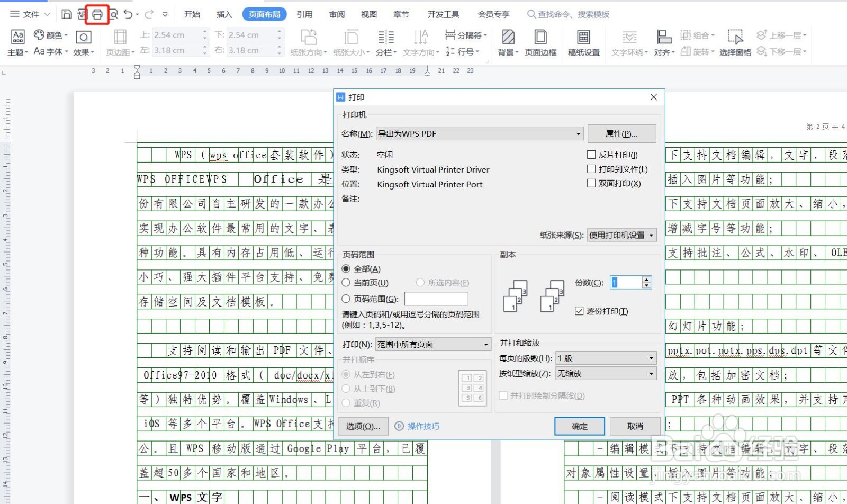The image size is (847, 504).
Task: Click the 页码范围 page range input field
Action: click(x=436, y=299)
